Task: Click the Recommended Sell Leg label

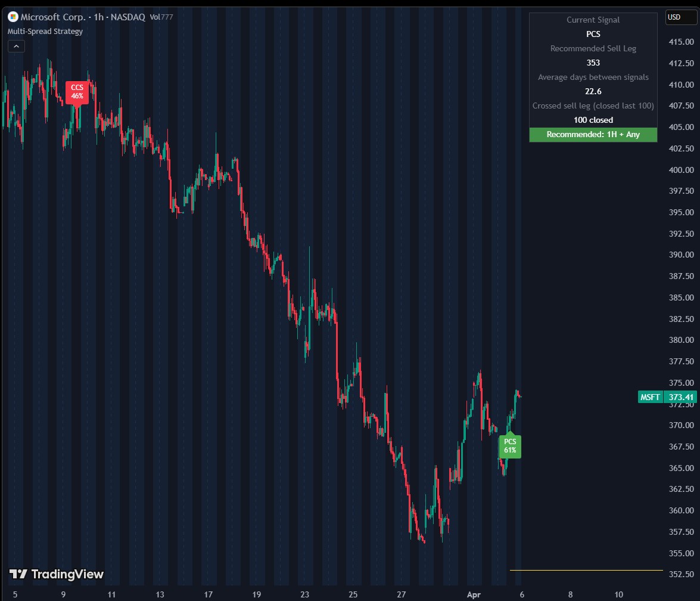Action: 593,48
